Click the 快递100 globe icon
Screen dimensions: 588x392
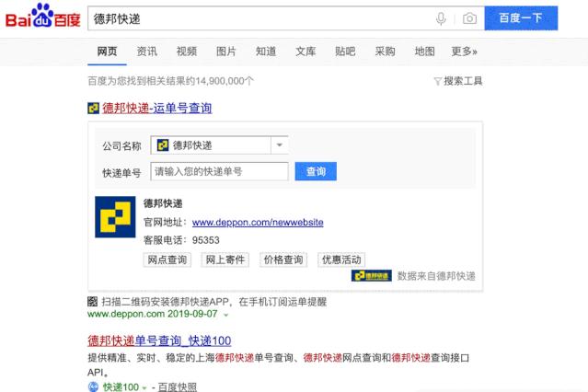coord(93,386)
